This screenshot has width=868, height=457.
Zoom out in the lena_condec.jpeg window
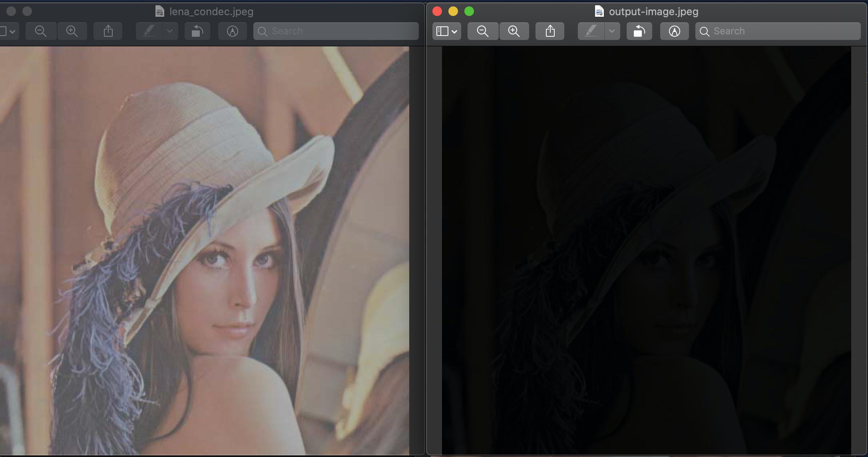point(41,31)
